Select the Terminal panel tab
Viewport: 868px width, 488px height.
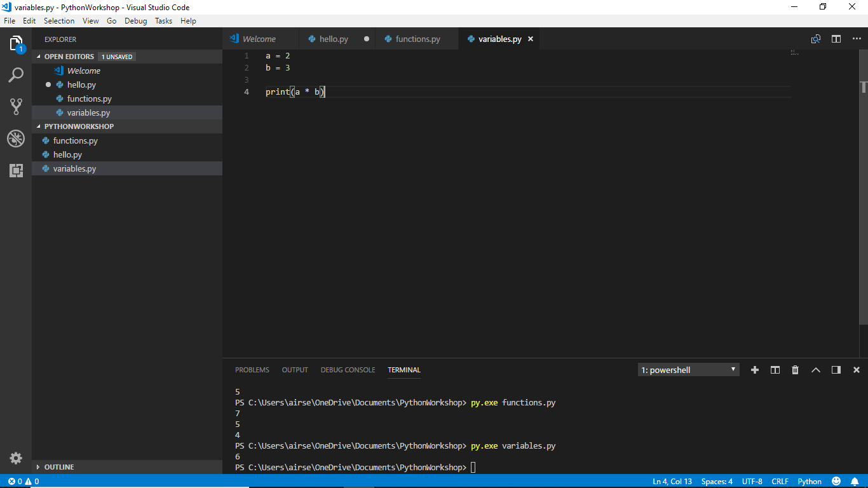click(404, 370)
